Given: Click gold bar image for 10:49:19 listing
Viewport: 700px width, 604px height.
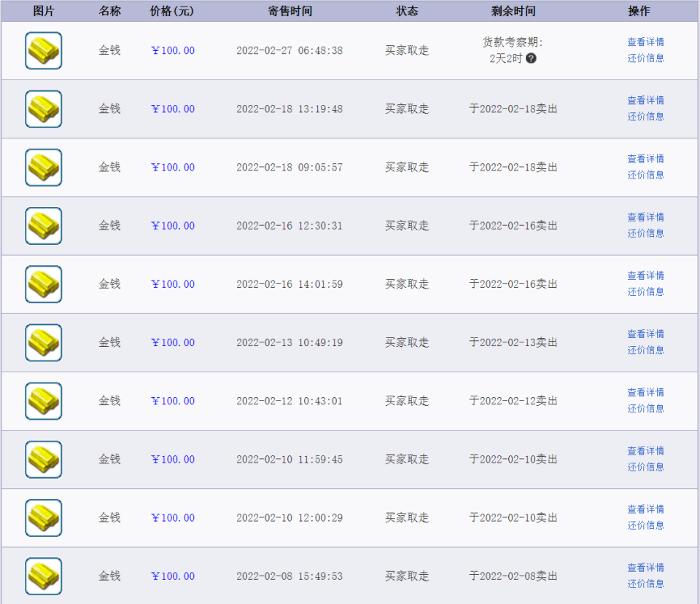Looking at the screenshot, I should [44, 342].
